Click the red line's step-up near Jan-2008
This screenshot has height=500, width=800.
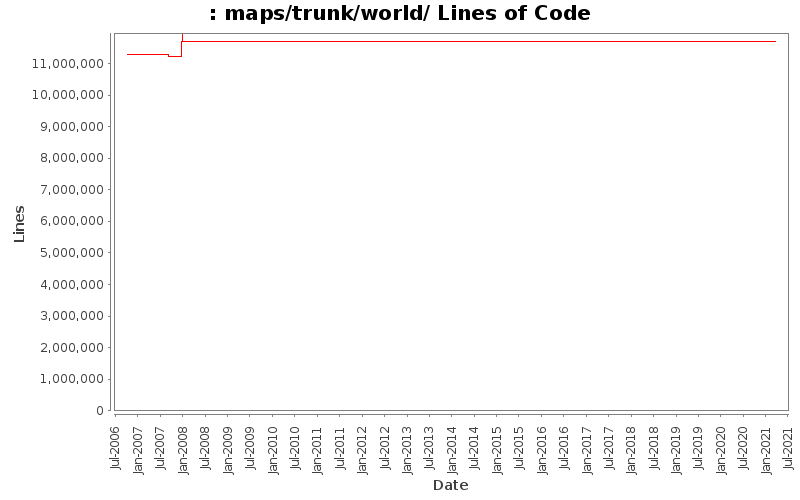pyautogui.click(x=182, y=47)
